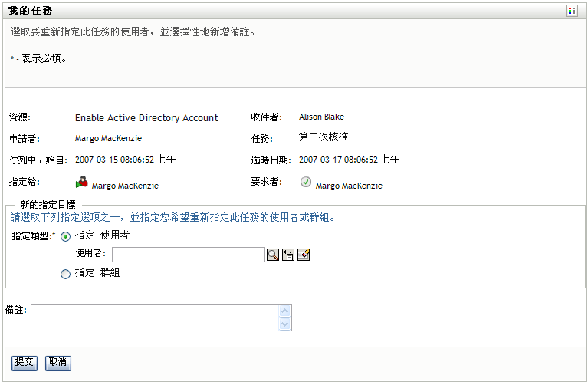Click the green check icon beside 要求者

(x=306, y=183)
